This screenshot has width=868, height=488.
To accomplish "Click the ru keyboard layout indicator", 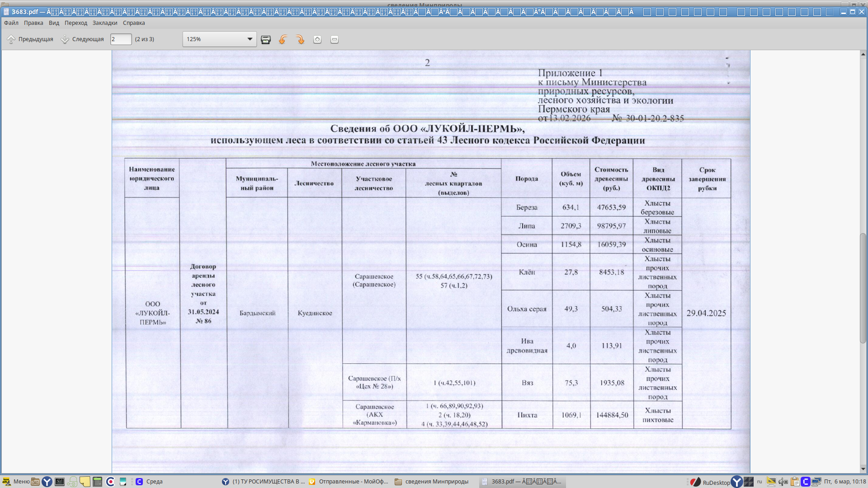I will pos(760,482).
